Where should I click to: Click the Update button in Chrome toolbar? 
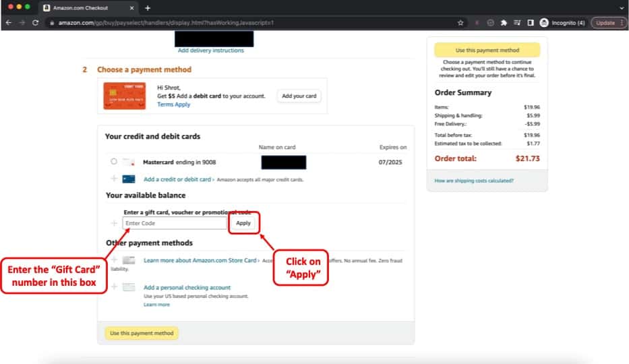point(609,23)
